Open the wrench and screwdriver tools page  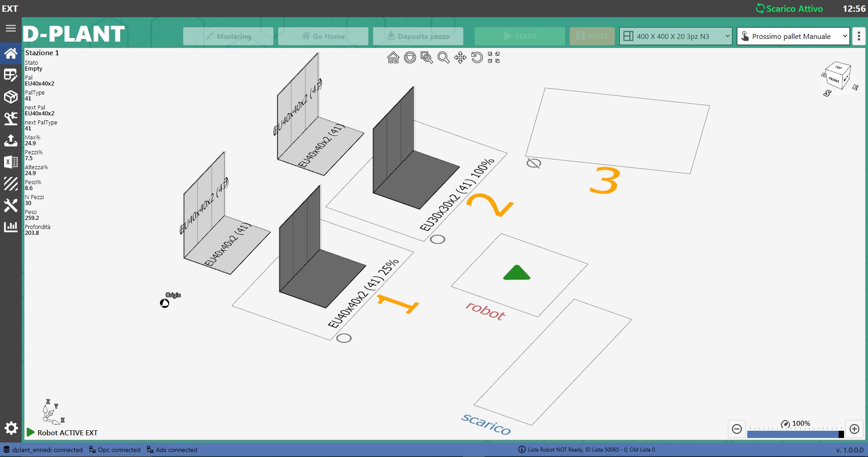[x=10, y=205]
